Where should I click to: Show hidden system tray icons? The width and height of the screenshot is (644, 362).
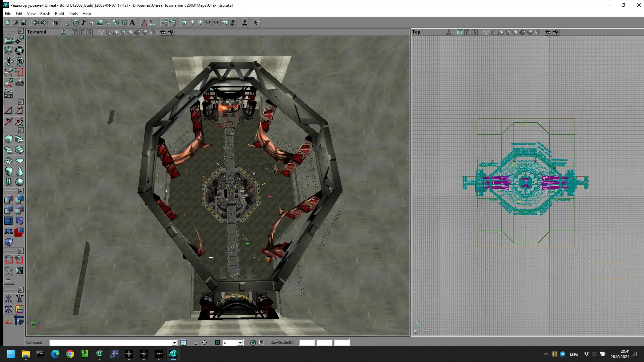tap(546, 354)
